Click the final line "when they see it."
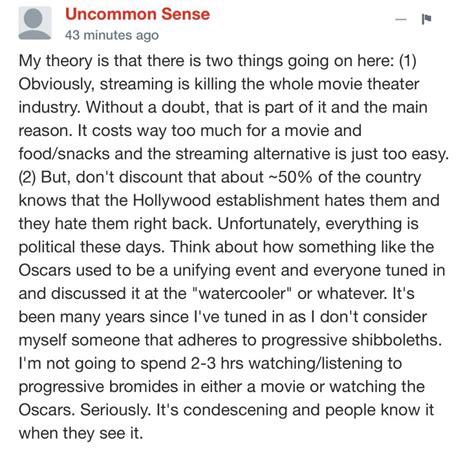The width and height of the screenshot is (474, 453). point(81,433)
